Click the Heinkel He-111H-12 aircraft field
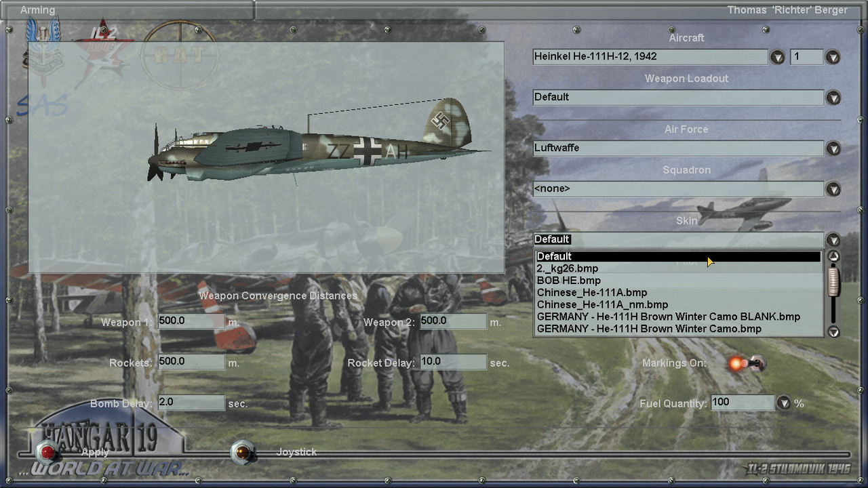Image resolution: width=868 pixels, height=488 pixels. [650, 57]
